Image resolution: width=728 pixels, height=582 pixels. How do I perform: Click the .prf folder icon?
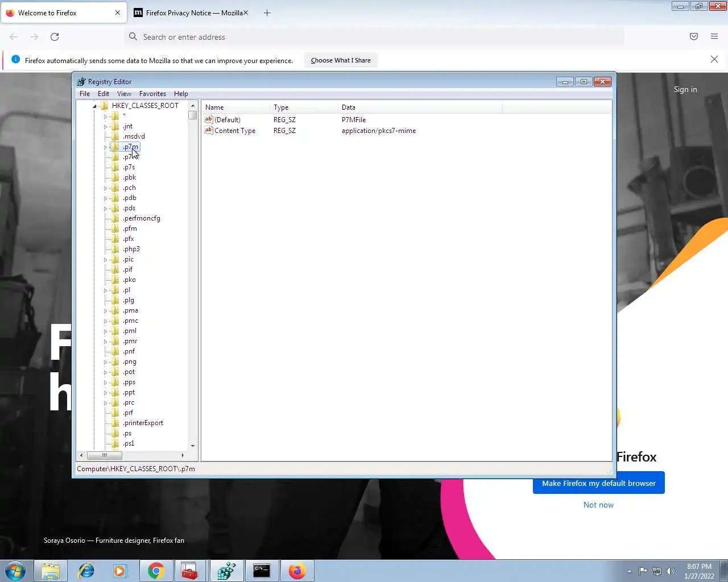coord(115,413)
